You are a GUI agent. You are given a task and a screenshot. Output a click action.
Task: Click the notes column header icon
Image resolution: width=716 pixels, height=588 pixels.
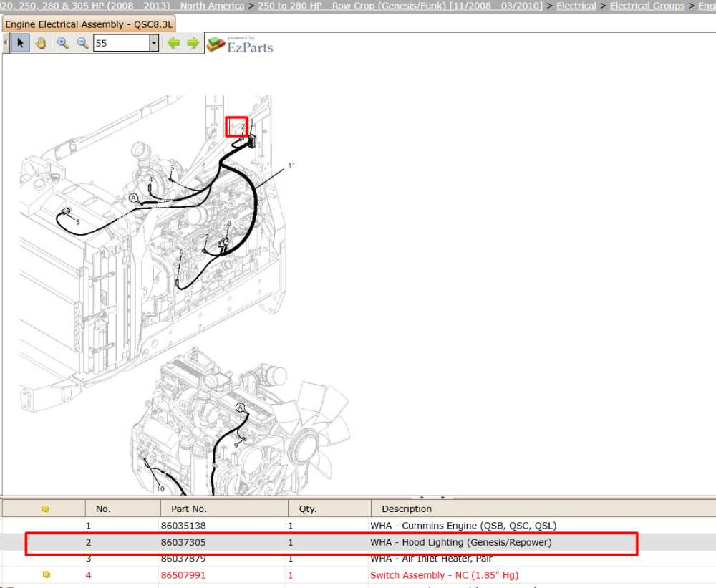(45, 509)
